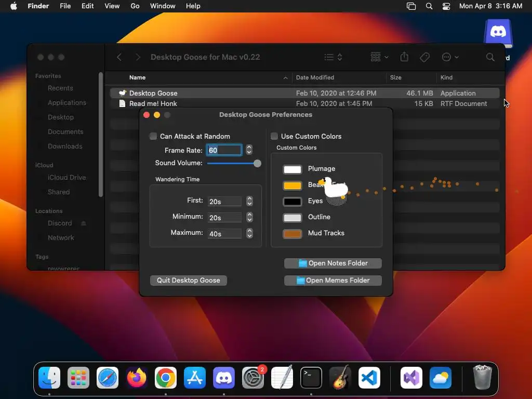Toggle sort order arrow on Name column
The image size is (532, 399).
tap(285, 78)
